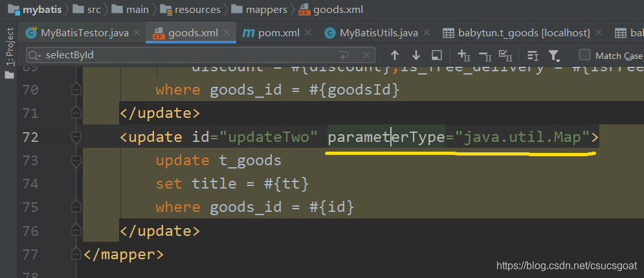Click '#{tt}' placeholder on line 74
Viewport: 644px width, 278px height.
point(286,184)
